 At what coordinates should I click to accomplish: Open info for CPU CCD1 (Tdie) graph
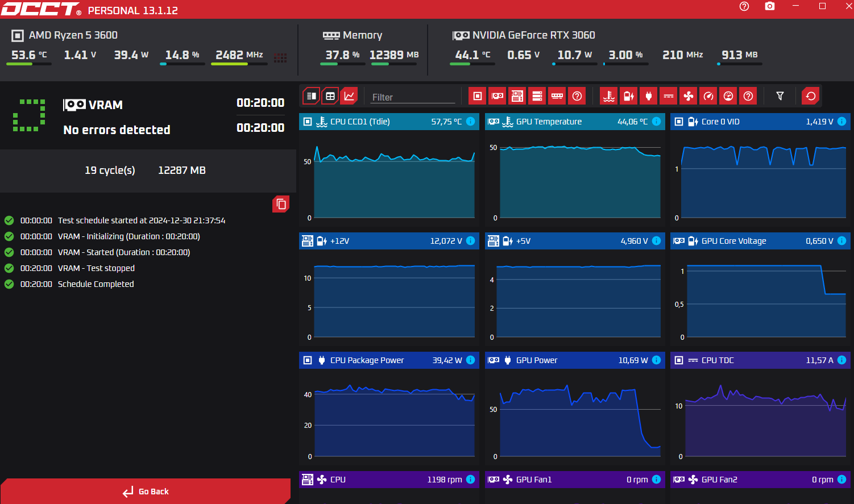pos(471,122)
